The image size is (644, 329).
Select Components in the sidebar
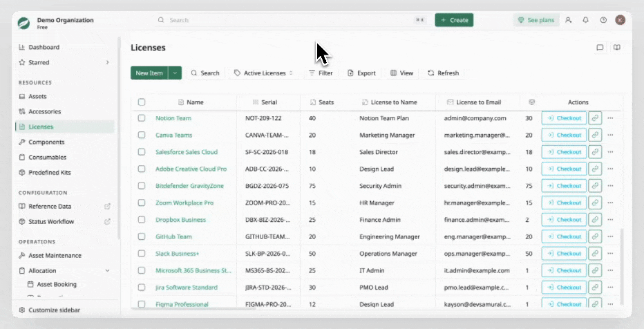pos(46,142)
